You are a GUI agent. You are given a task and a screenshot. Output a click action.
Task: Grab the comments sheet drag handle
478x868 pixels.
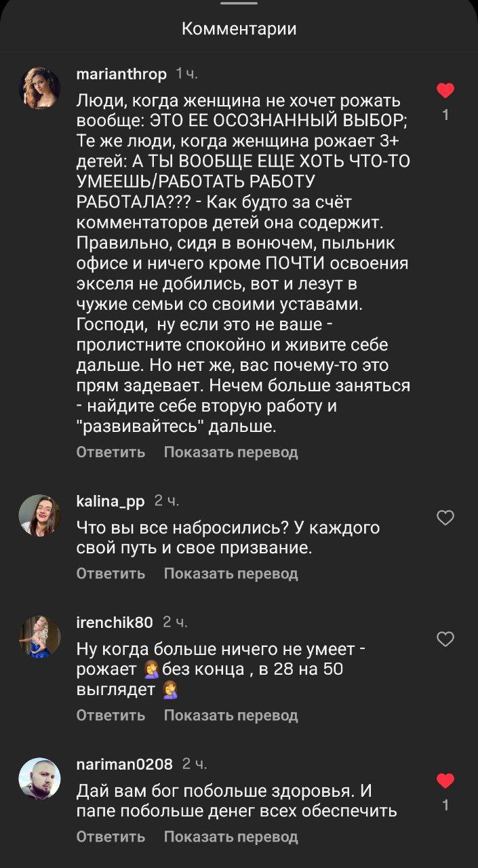coord(239,3)
